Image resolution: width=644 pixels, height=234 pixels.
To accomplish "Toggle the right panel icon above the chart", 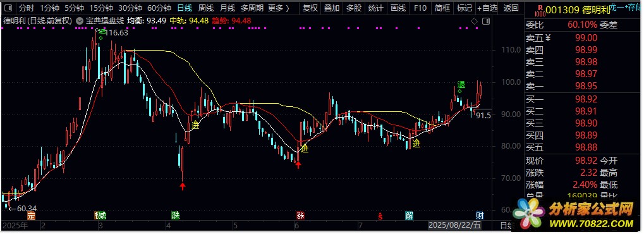I will (x=487, y=21).
